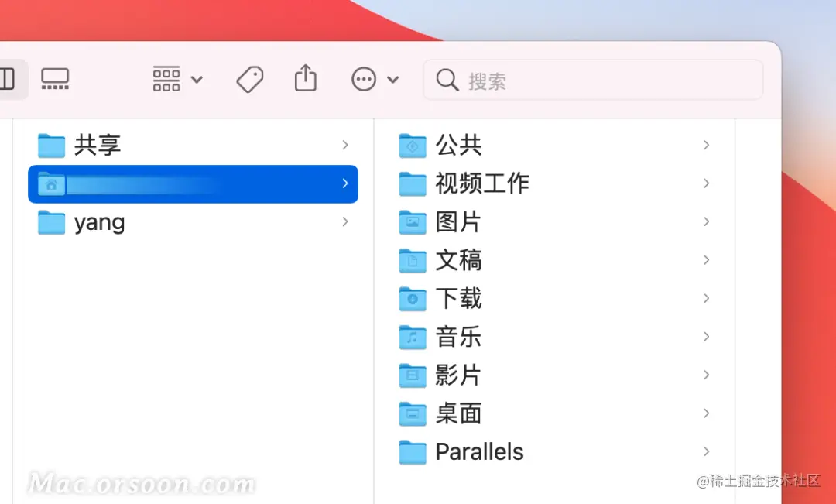Click the 桌面 desktop folder icon
This screenshot has width=836, height=504.
coord(413,414)
